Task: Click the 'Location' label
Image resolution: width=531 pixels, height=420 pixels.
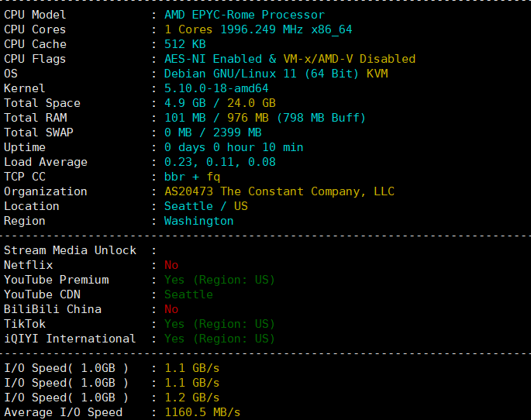Action: click(x=32, y=206)
